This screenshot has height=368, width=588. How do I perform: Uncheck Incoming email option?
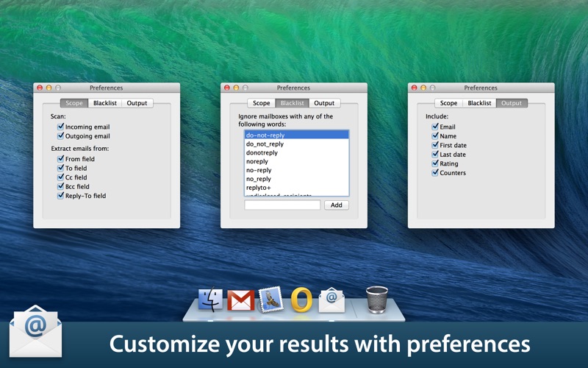point(60,127)
